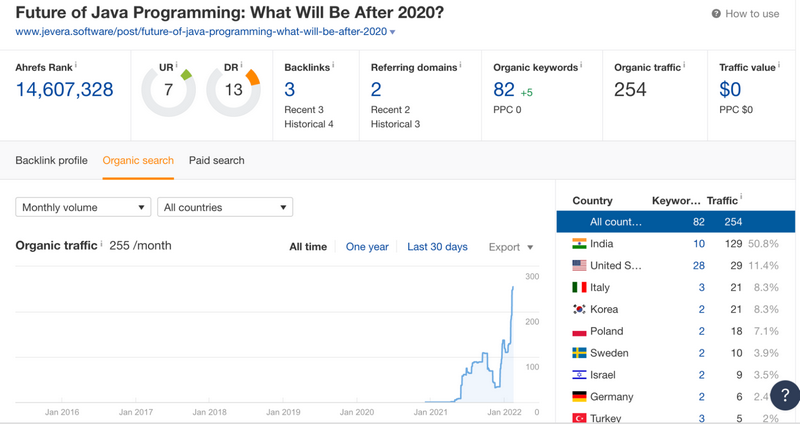Click the info icon beside Organic traffic 255 /month
The height and width of the screenshot is (424, 800).
(x=102, y=243)
